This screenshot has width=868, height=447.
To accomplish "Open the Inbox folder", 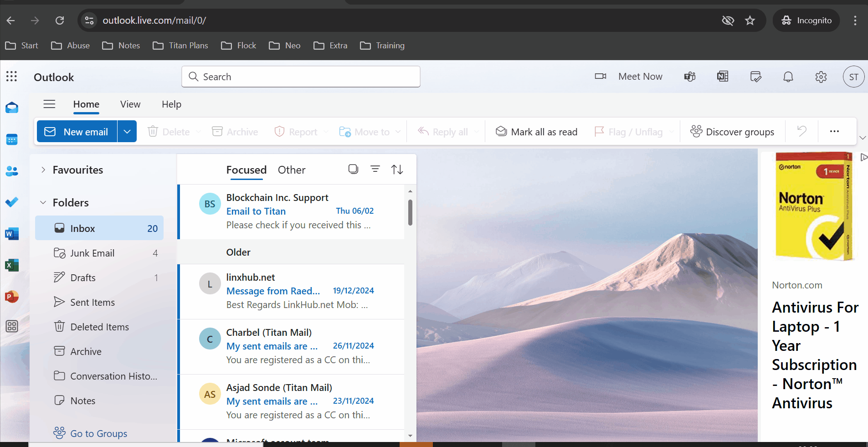I will (x=99, y=228).
